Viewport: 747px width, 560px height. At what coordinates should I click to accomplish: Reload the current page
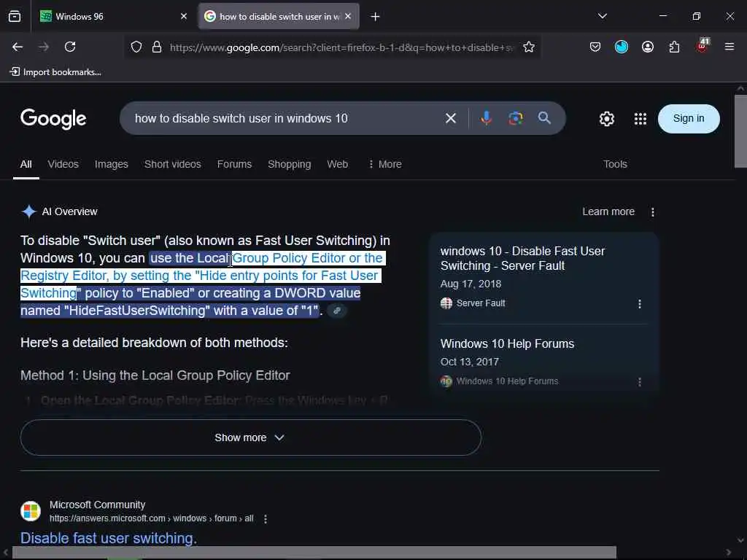click(x=70, y=47)
